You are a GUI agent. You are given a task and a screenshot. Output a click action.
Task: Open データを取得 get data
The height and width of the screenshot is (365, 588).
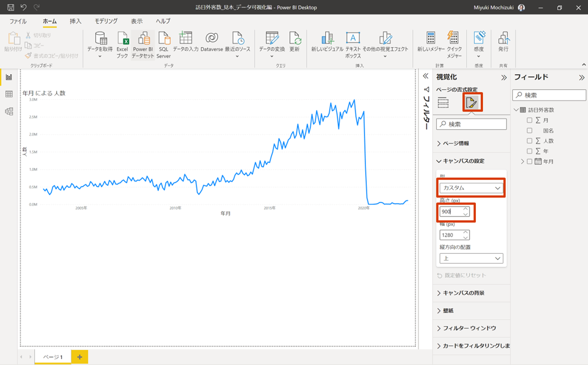point(100,45)
